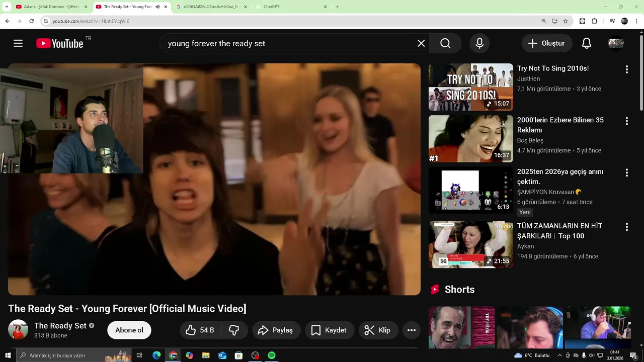The height and width of the screenshot is (362, 644).
Task: Play 2025ten 2026ya geçiş anını thumbnail
Action: pyautogui.click(x=471, y=190)
